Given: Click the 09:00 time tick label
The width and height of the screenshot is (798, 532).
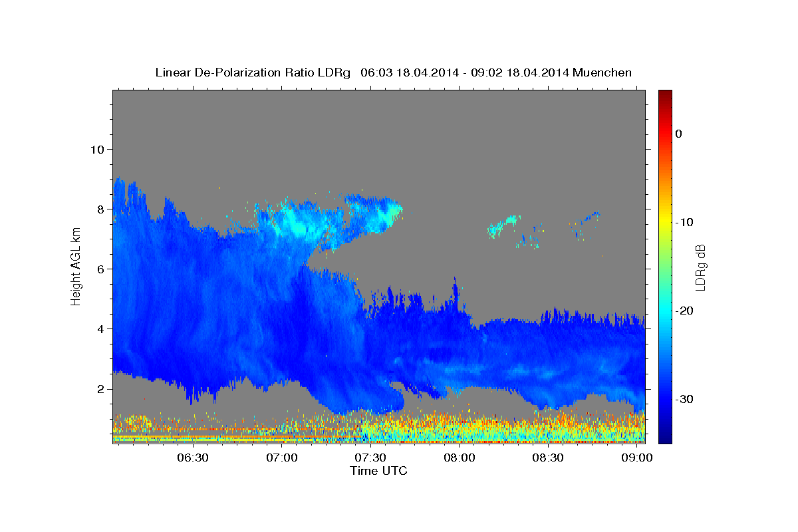Looking at the screenshot, I should 637,458.
